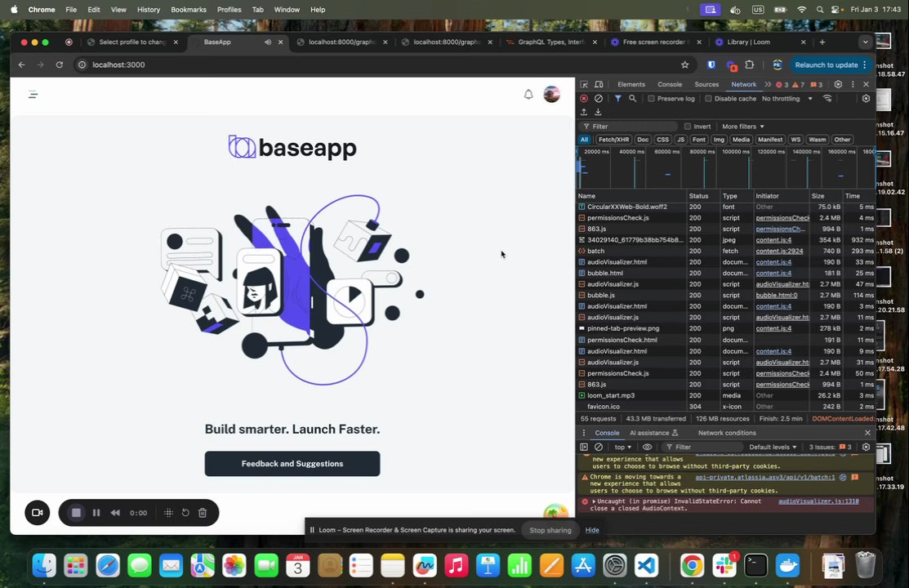Image resolution: width=909 pixels, height=588 pixels.
Task: Switch to the GraphQL Types browser tab
Action: click(550, 42)
